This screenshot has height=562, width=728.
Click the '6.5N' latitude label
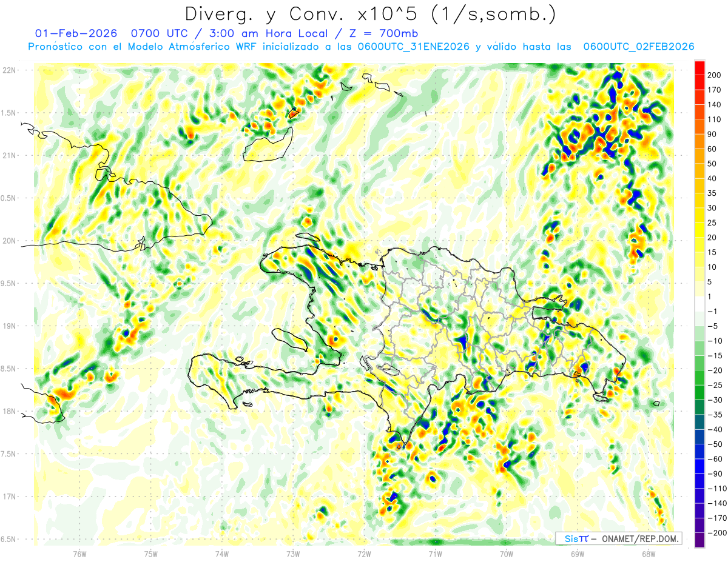(8, 539)
